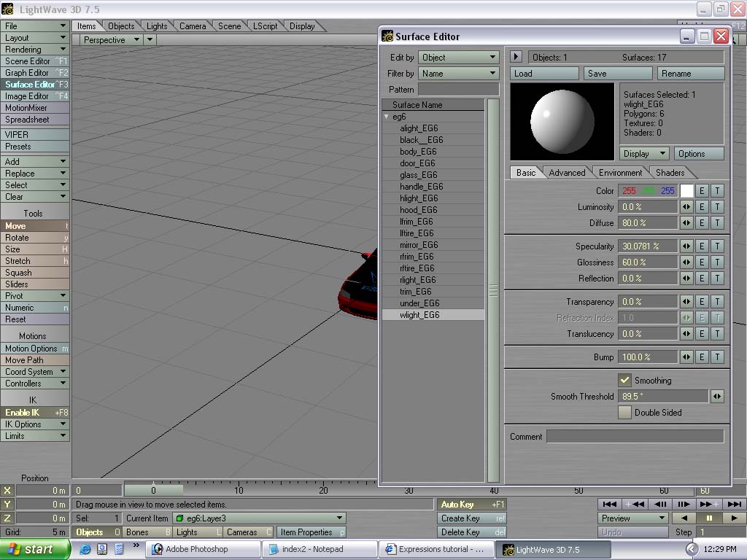Toggle Auto Key button
Image resolution: width=747 pixels, height=560 pixels.
[472, 505]
